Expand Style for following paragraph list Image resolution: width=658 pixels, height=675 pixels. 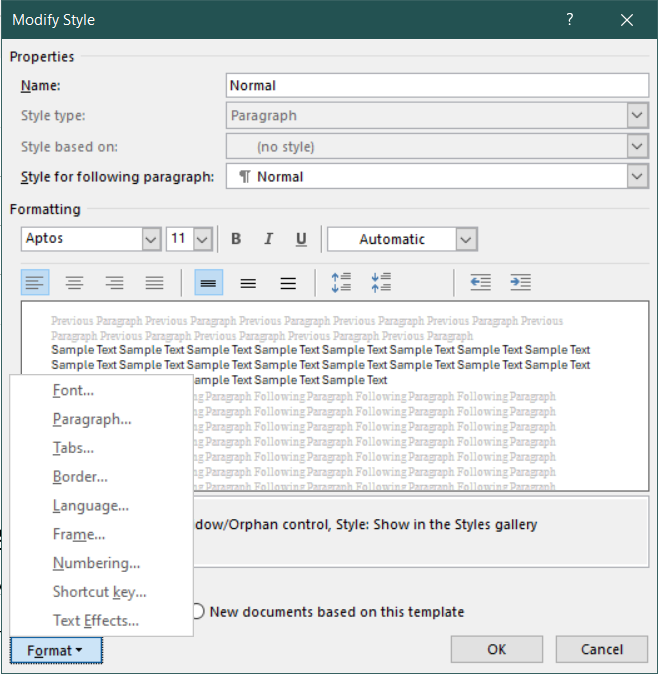(637, 176)
